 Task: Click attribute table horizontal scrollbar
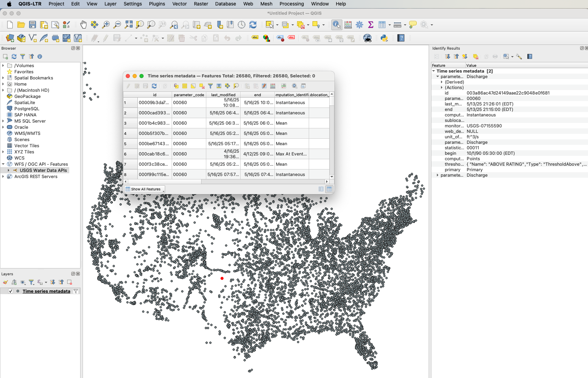(226, 181)
